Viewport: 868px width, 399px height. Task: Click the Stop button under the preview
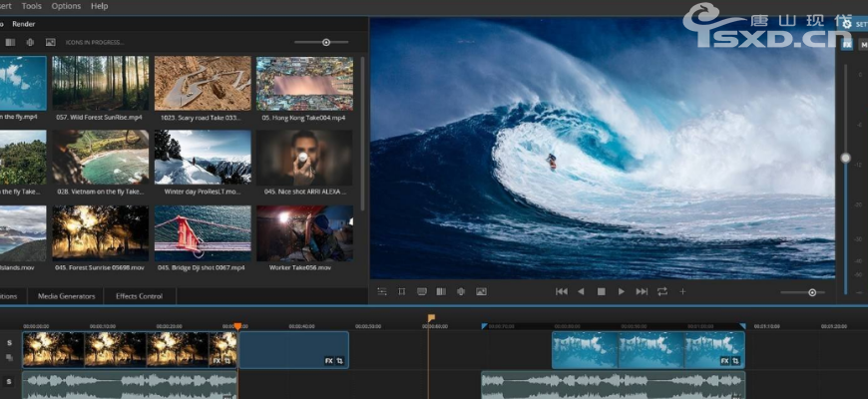pos(601,291)
